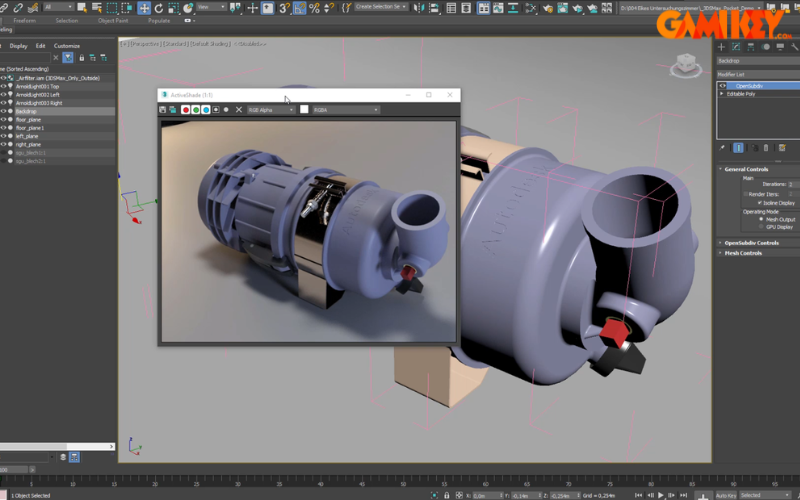Toggle the 3D Snaps icon

(x=284, y=8)
